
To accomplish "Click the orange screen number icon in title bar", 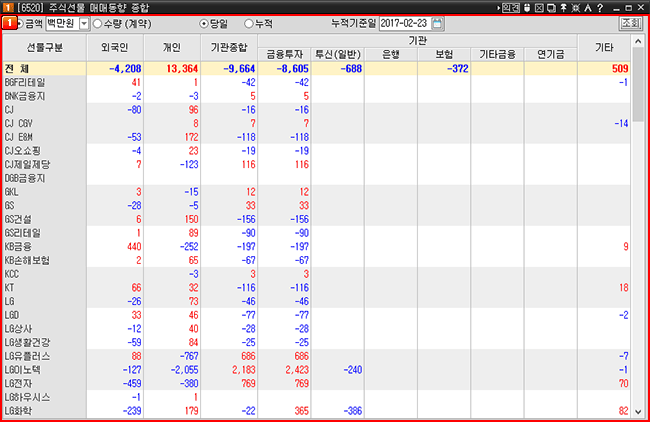I will [x=8, y=7].
